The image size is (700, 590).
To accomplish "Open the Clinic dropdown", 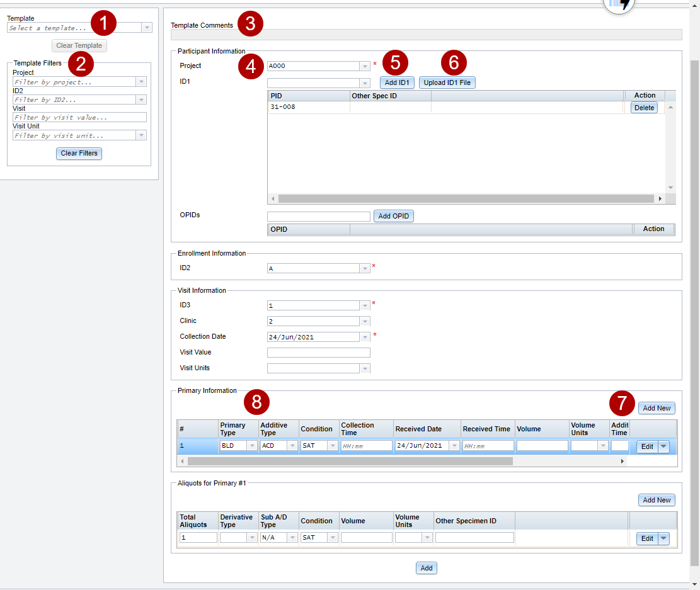I will (x=365, y=321).
